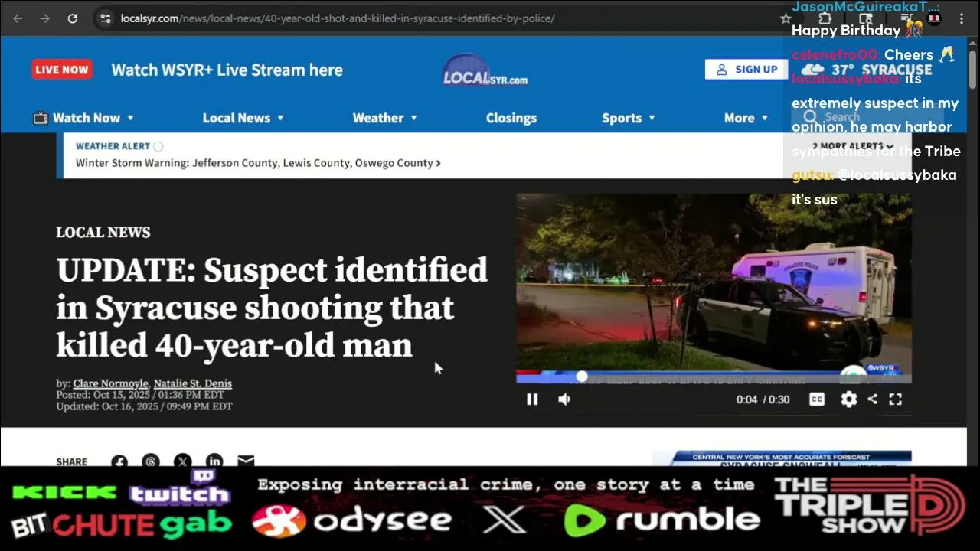Open the LOCAL NEWS category label

point(103,233)
